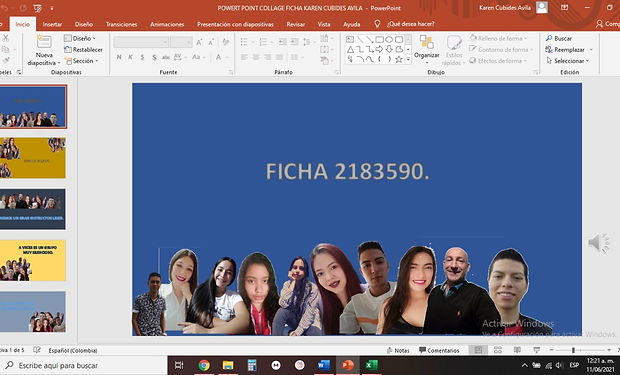Click the numbered list icon
This screenshot has height=375, width=620.
coord(263,42)
